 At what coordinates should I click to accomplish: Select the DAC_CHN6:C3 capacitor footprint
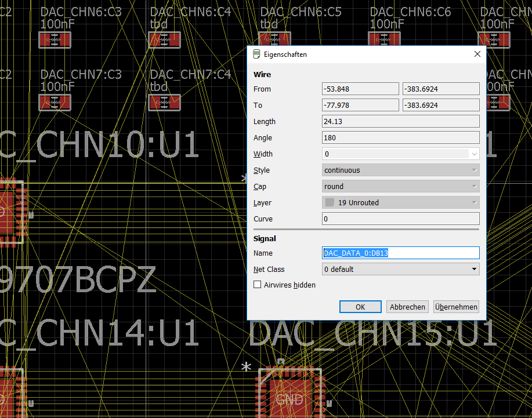click(x=55, y=39)
